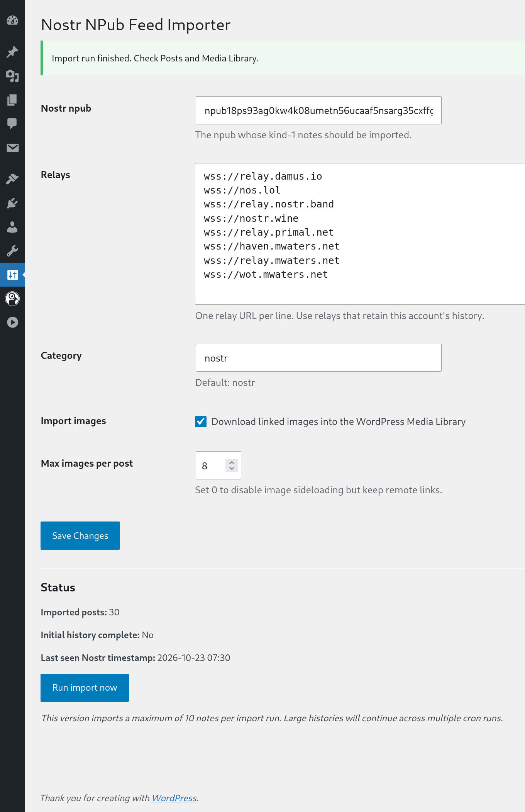Open Plugins via the plug icon
The image size is (525, 812).
(12, 203)
